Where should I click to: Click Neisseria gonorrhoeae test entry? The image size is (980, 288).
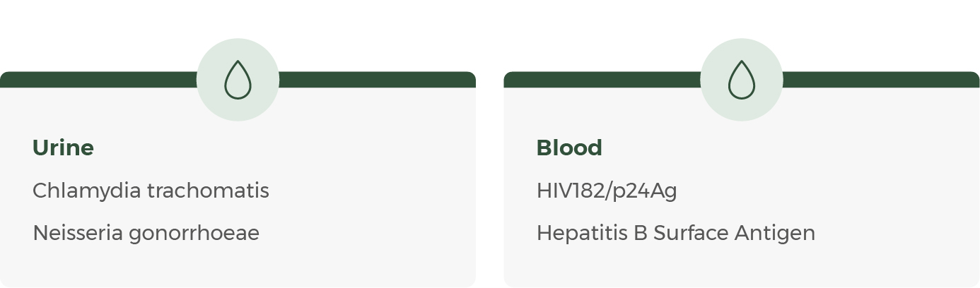point(146,233)
